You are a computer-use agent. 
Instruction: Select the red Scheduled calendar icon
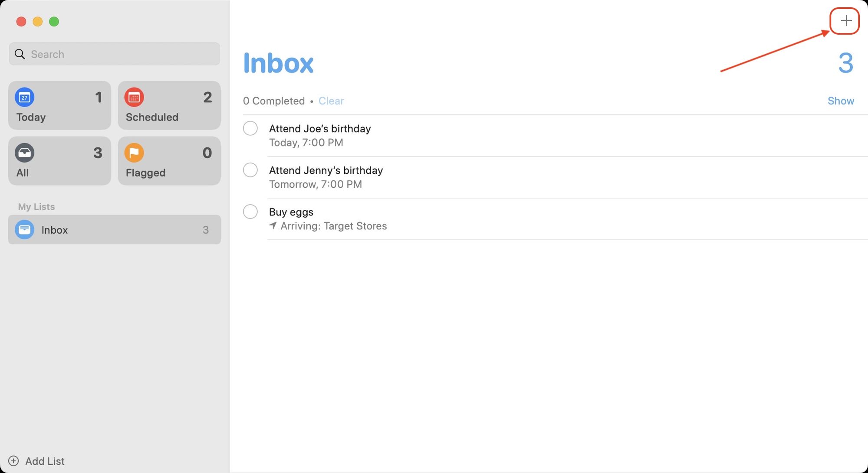point(134,97)
